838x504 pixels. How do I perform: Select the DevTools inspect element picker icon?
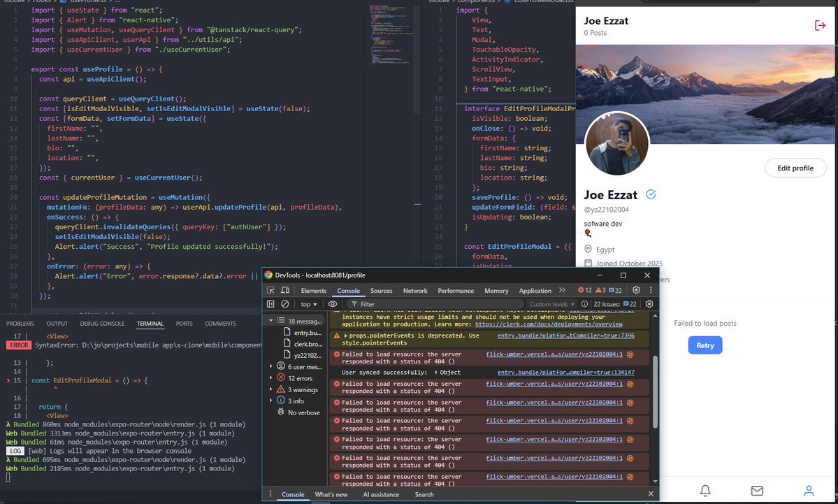coord(270,290)
